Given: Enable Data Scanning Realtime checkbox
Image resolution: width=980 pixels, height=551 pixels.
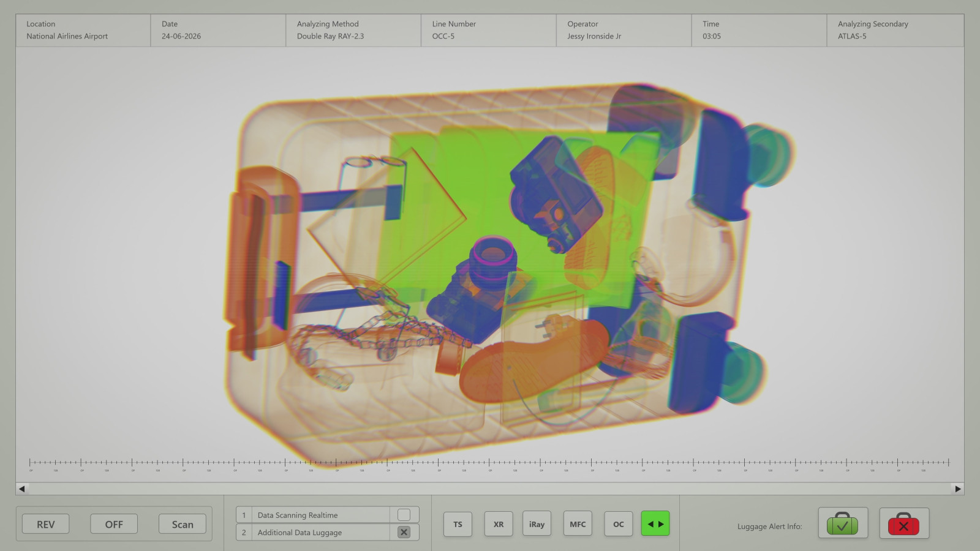Looking at the screenshot, I should [x=404, y=515].
